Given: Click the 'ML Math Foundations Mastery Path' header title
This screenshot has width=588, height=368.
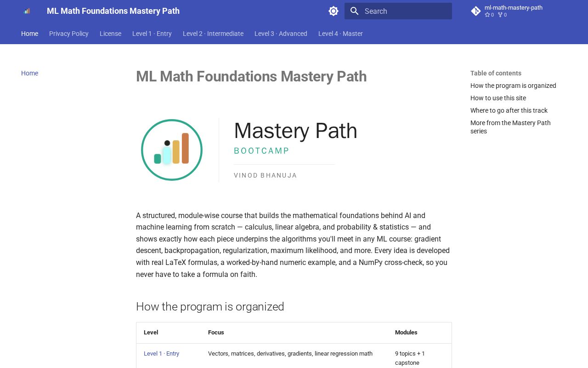Looking at the screenshot, I should coord(113,11).
